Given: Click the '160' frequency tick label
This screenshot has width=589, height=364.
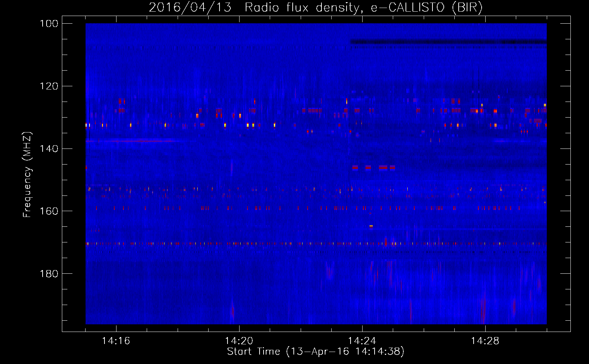Looking at the screenshot, I should [x=49, y=211].
